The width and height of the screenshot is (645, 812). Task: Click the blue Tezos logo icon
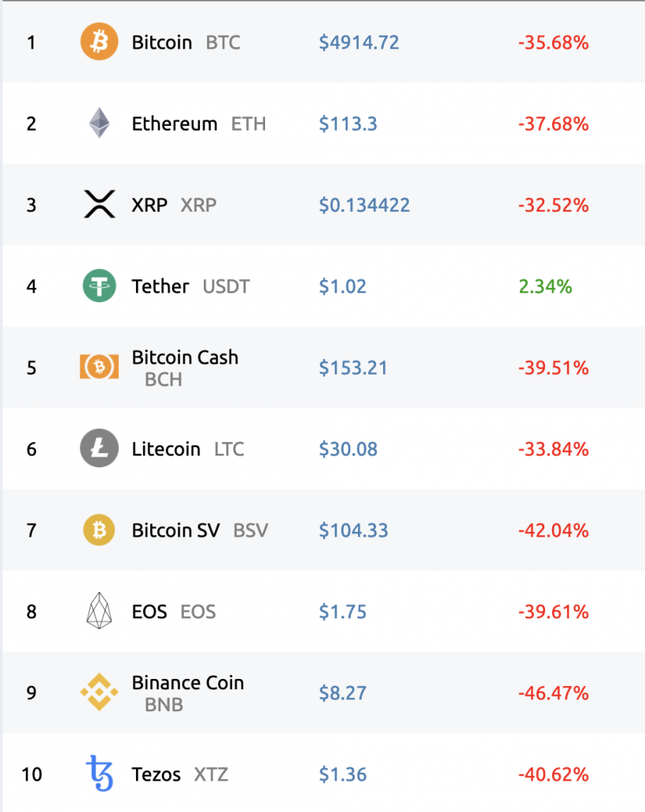click(99, 774)
